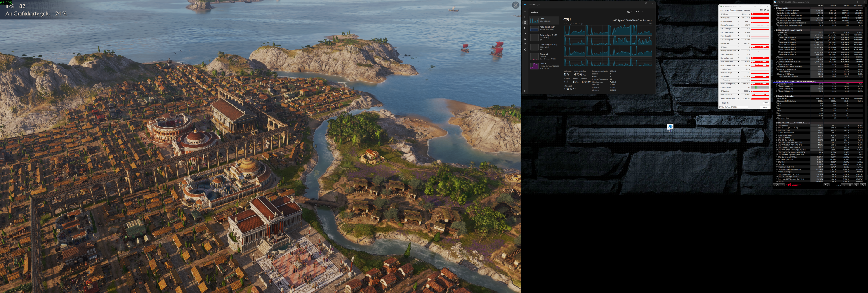Screen dimensions: 868x293
Task: Open Task Manager settings gear icon
Action: click(525, 91)
